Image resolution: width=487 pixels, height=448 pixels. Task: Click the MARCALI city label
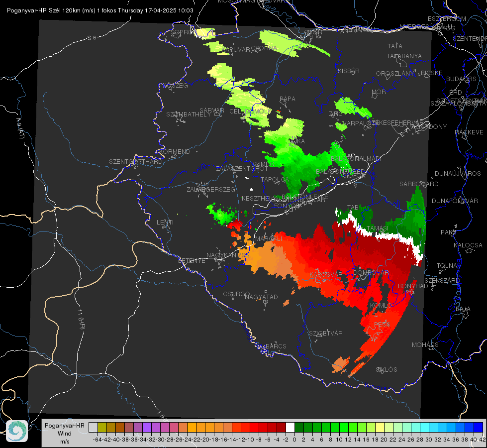point(269,239)
